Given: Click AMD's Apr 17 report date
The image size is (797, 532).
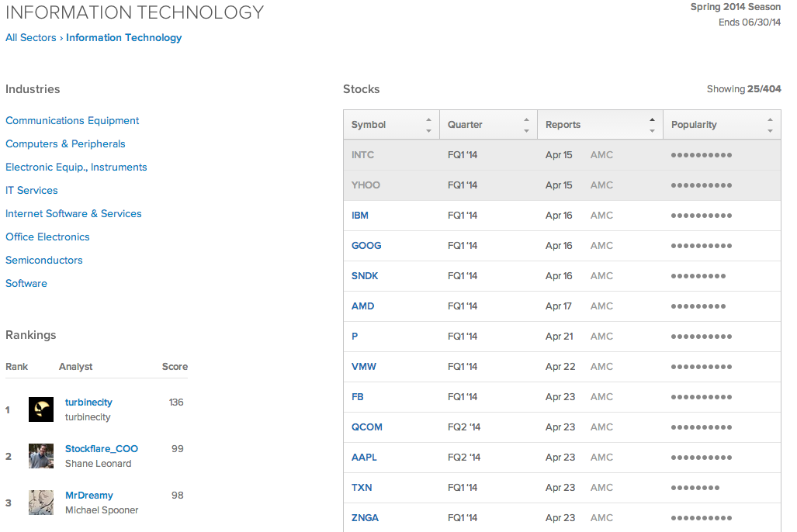Looking at the screenshot, I should pos(559,306).
